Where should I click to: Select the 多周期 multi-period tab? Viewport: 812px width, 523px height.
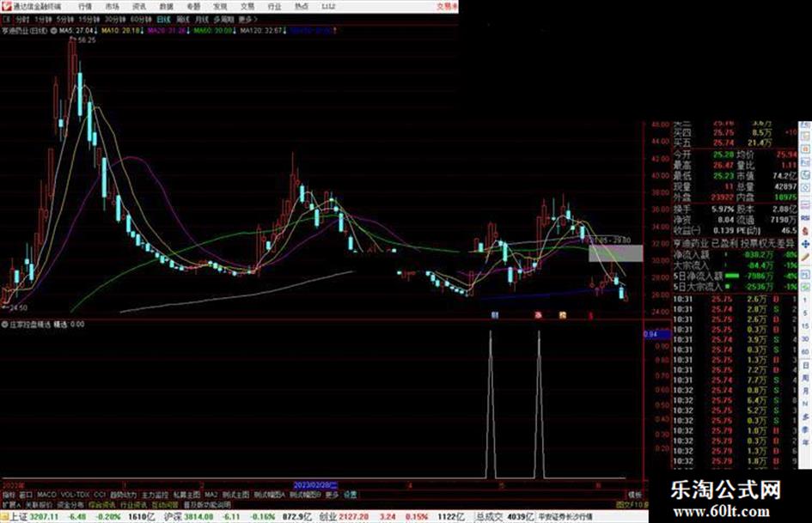coord(223,19)
